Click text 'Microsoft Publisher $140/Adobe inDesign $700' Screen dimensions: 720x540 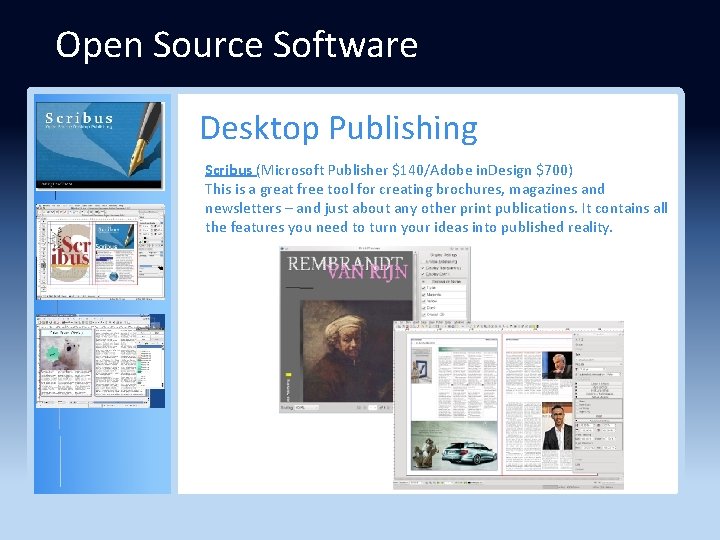click(415, 170)
